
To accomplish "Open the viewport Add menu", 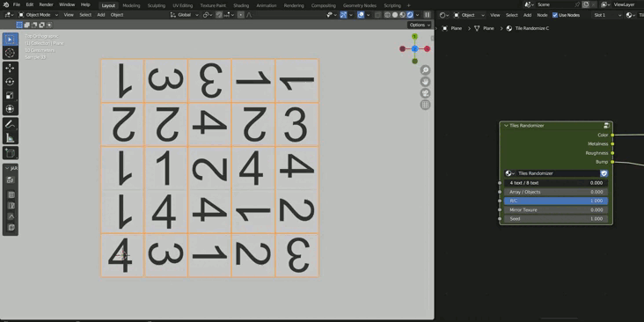I will (101, 15).
